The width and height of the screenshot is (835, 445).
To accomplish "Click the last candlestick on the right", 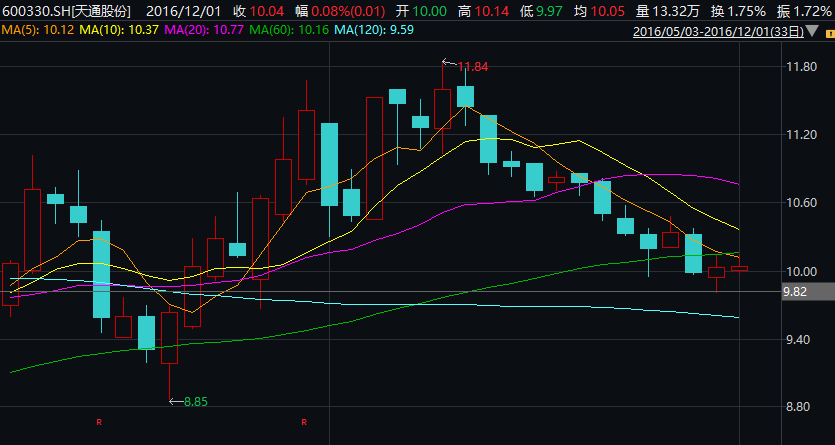I will (739, 268).
